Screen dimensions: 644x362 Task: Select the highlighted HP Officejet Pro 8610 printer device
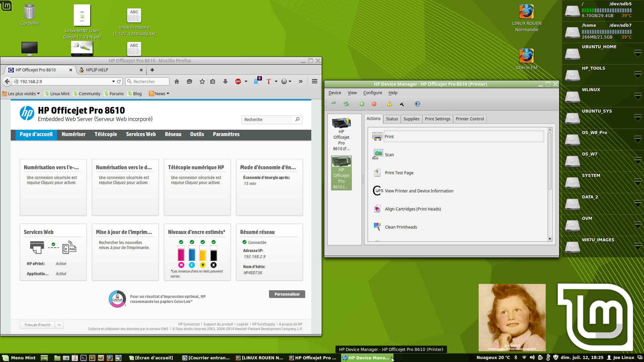tap(341, 173)
